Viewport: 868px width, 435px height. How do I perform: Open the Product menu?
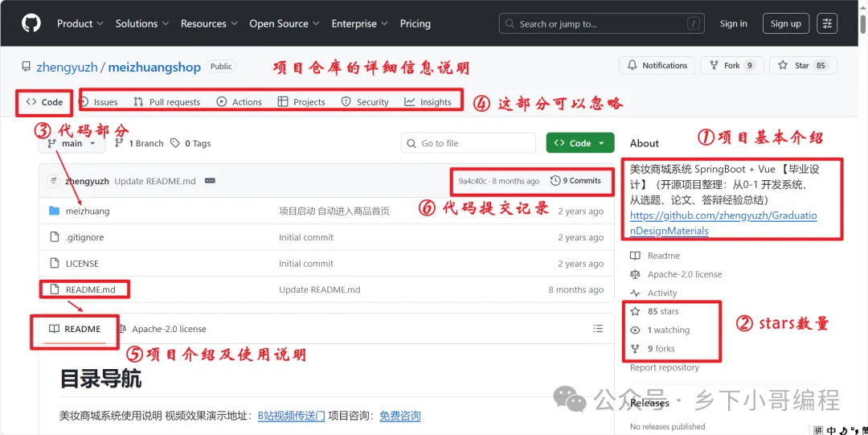(x=80, y=23)
